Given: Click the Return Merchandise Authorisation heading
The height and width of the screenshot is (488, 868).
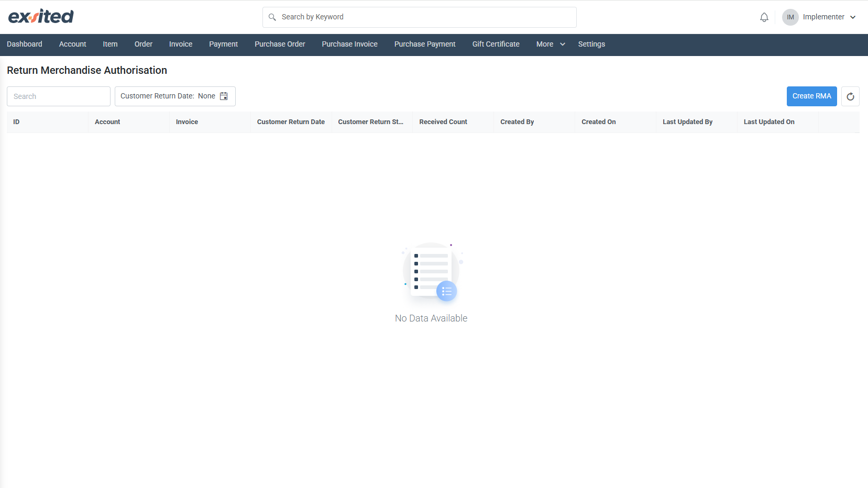Looking at the screenshot, I should tap(87, 71).
